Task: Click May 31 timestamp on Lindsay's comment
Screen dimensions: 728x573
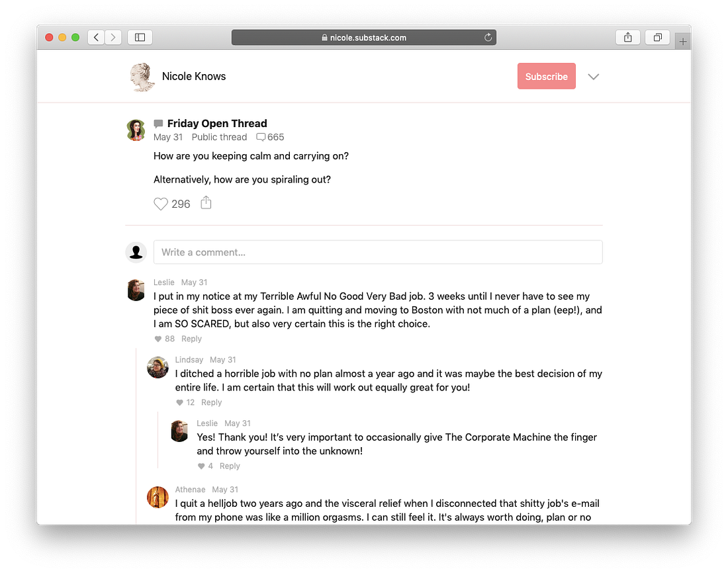Action: click(223, 360)
